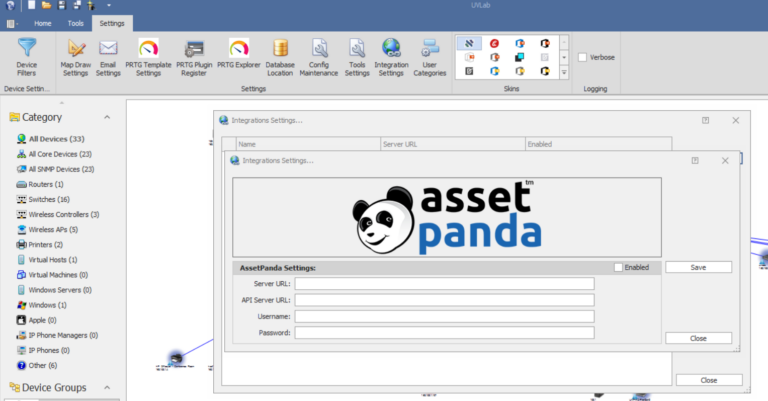The height and width of the screenshot is (401, 768).
Task: Enable AssetPanda integration checkbox
Action: [x=618, y=267]
